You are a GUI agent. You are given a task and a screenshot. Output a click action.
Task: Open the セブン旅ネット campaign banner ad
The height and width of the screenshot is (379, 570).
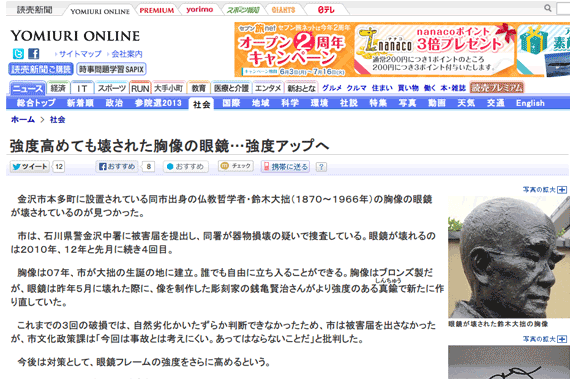(402, 49)
